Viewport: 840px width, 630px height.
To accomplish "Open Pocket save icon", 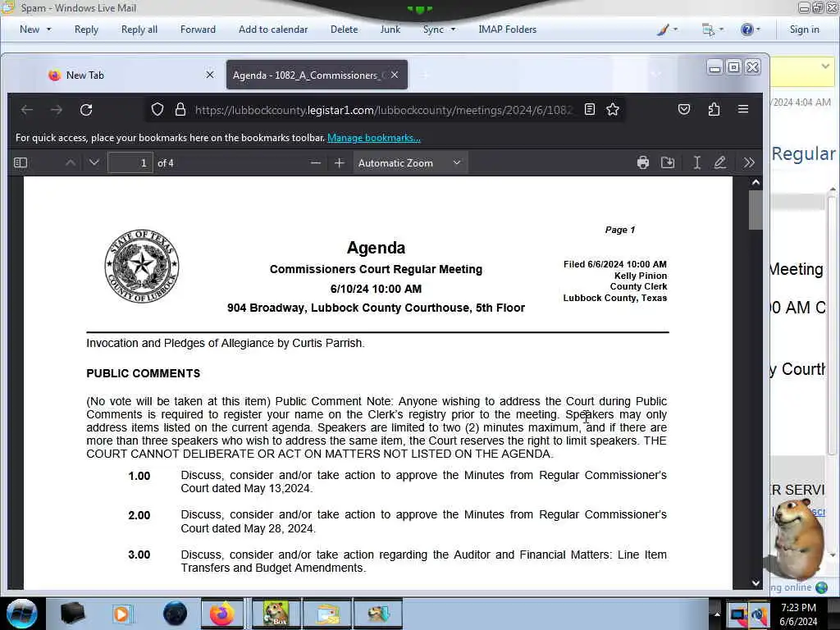I will click(x=684, y=109).
